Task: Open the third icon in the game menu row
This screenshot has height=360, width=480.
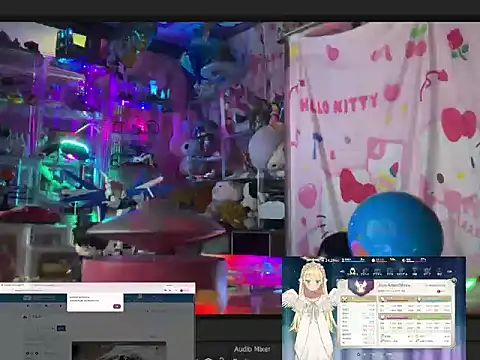Action: coord(377,272)
